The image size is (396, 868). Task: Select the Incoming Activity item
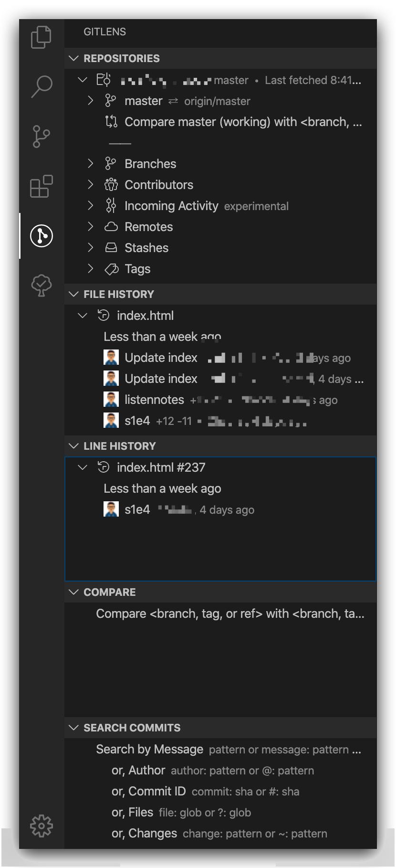(171, 206)
